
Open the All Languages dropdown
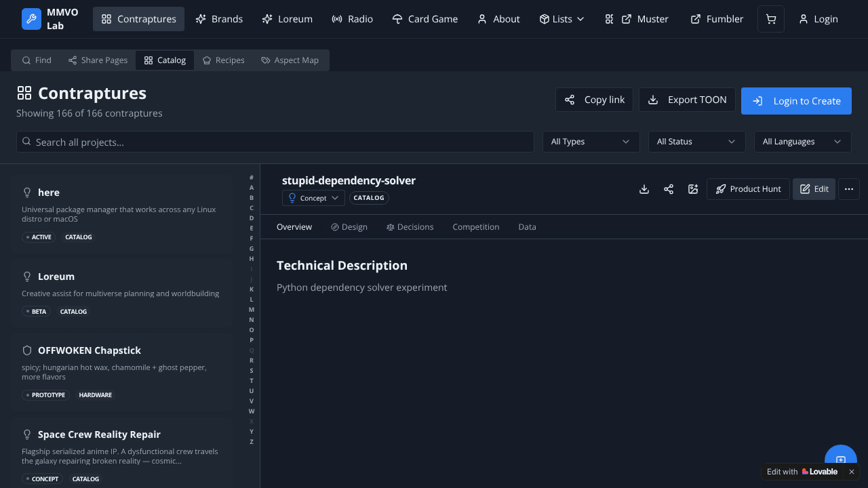(803, 142)
